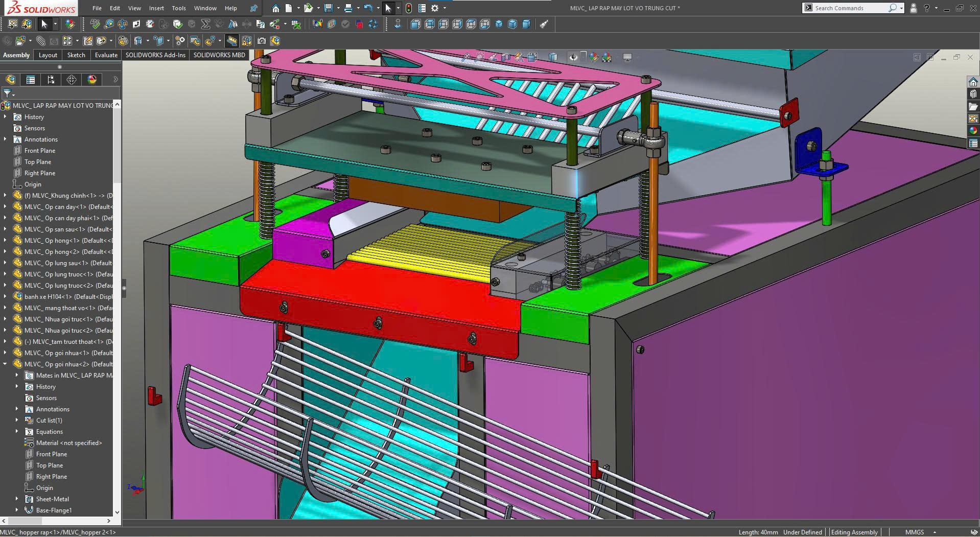Image resolution: width=980 pixels, height=537 pixels.
Task: Collapse the MLVC_ Op goi nhua<2> node
Action: (x=5, y=364)
